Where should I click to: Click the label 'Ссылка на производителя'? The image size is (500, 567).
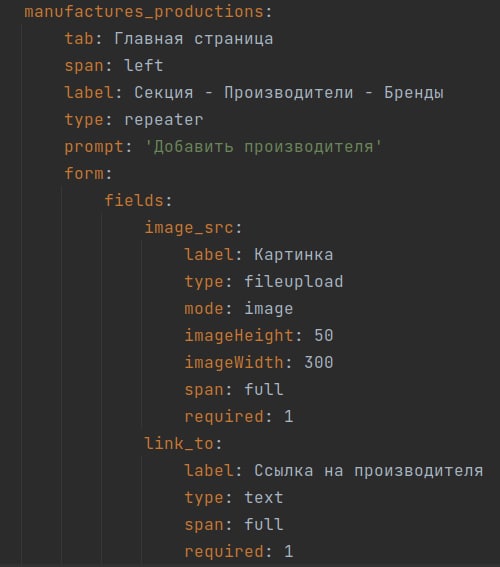click(368, 471)
